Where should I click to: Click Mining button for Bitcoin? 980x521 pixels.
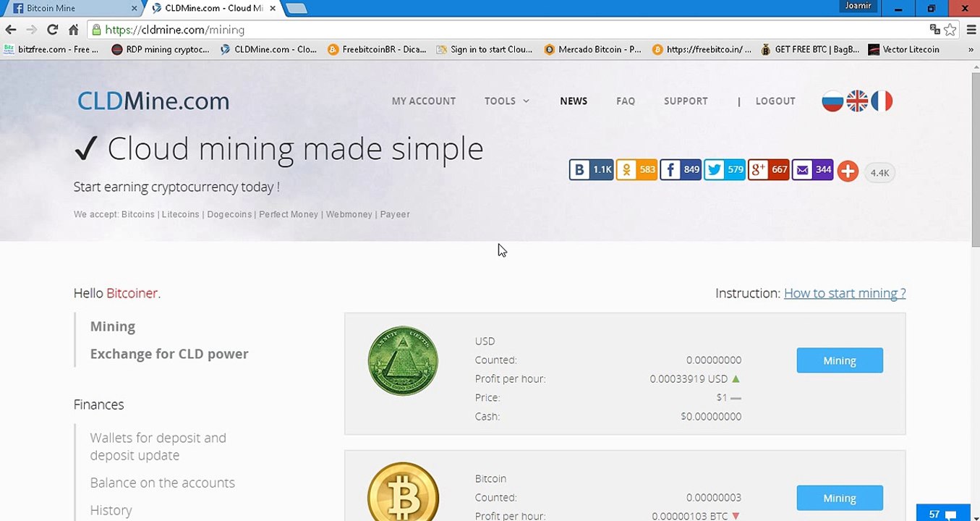tap(840, 498)
